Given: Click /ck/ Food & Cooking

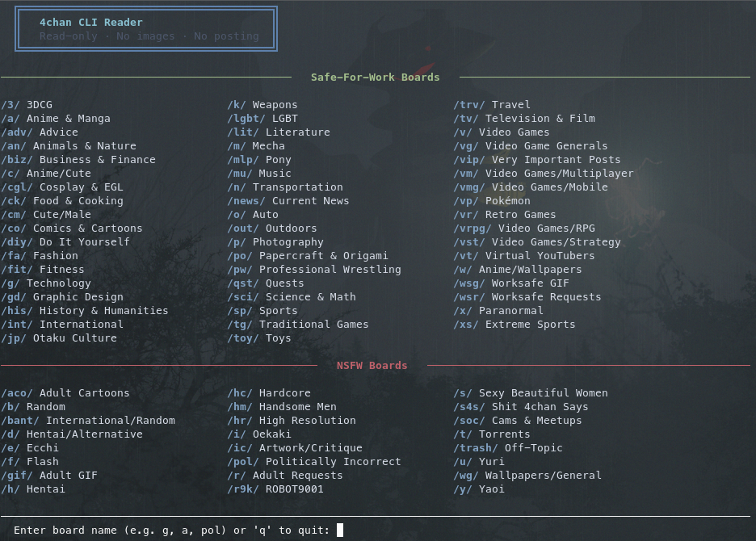Looking at the screenshot, I should click(x=62, y=200).
